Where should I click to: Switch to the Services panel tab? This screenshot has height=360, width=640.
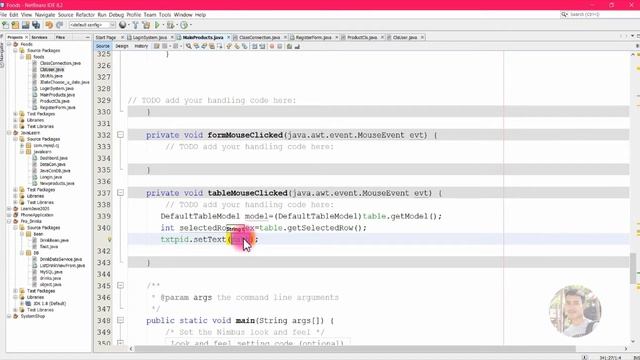click(x=40, y=37)
